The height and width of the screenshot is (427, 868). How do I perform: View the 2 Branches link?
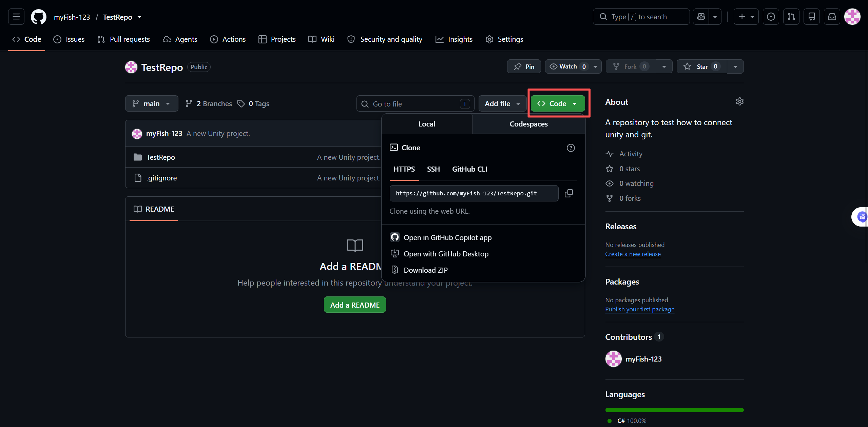[209, 103]
